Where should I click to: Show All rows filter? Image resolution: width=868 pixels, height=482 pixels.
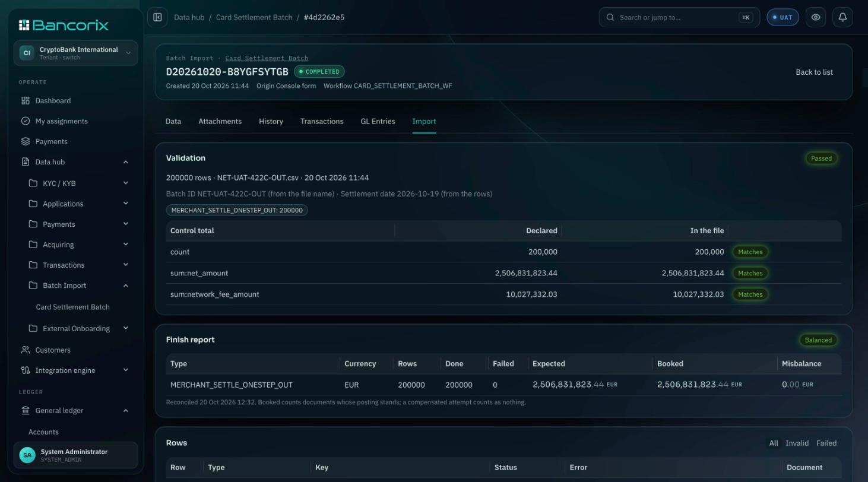(x=774, y=443)
